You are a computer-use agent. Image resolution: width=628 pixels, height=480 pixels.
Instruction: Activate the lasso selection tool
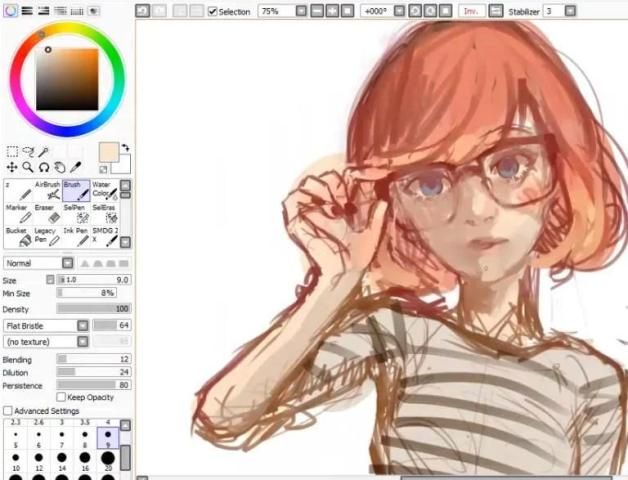pos(27,152)
